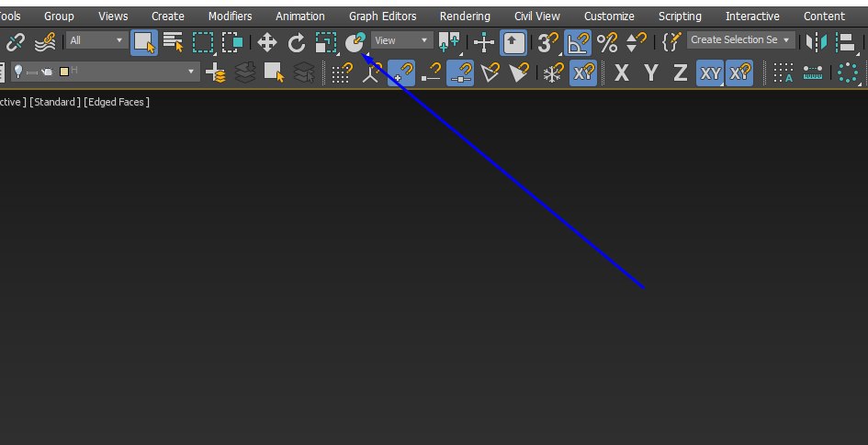
Task: Open the Create menu
Action: 168,16
